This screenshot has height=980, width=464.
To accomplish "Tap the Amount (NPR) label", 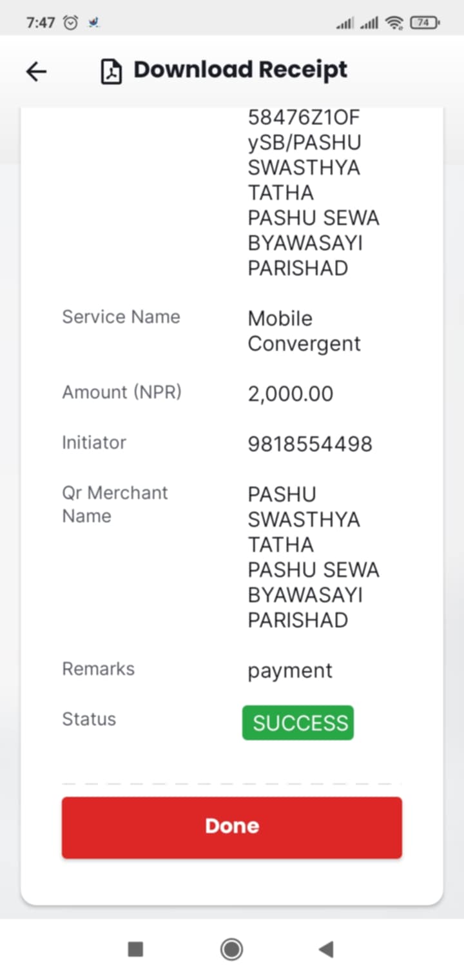I will tap(122, 393).
